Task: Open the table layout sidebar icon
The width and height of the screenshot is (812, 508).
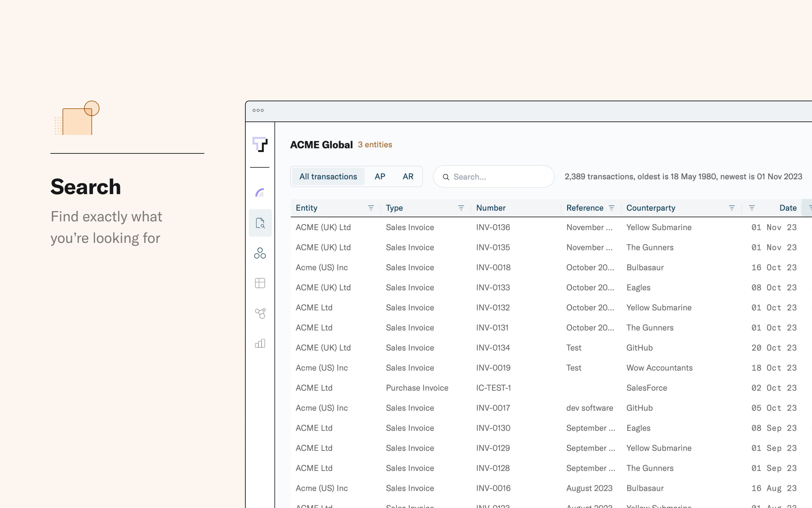Action: [x=260, y=283]
